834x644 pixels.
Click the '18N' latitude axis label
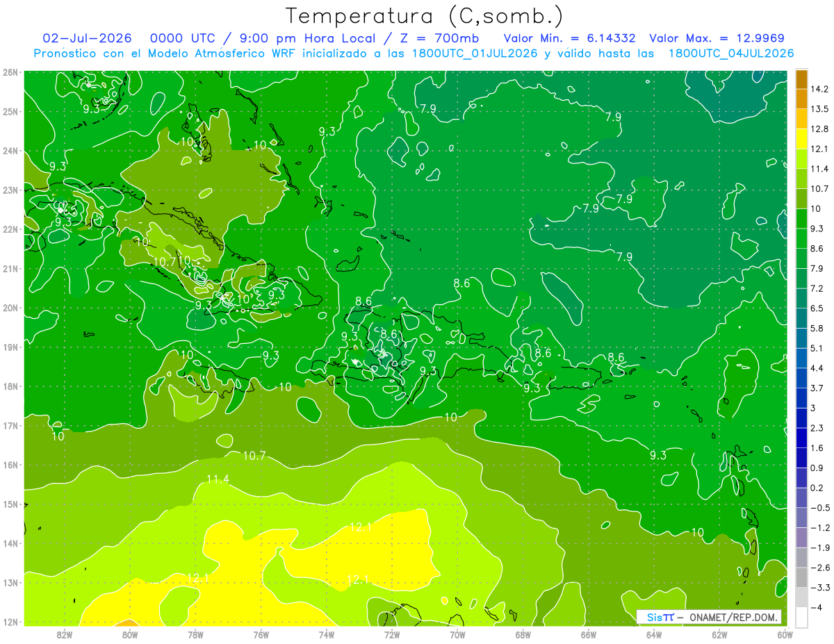click(10, 386)
